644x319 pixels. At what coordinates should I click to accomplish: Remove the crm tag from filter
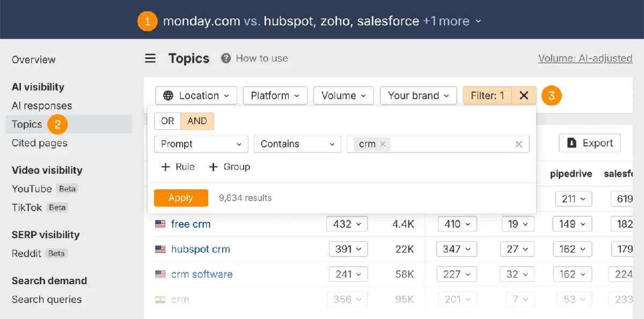point(383,144)
